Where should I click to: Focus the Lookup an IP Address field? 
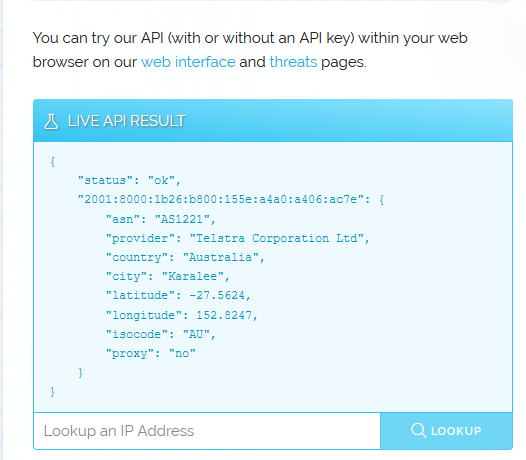tap(207, 431)
